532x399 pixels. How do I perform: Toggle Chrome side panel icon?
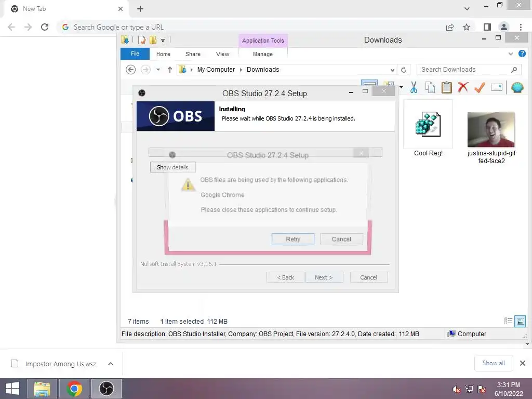(x=487, y=27)
